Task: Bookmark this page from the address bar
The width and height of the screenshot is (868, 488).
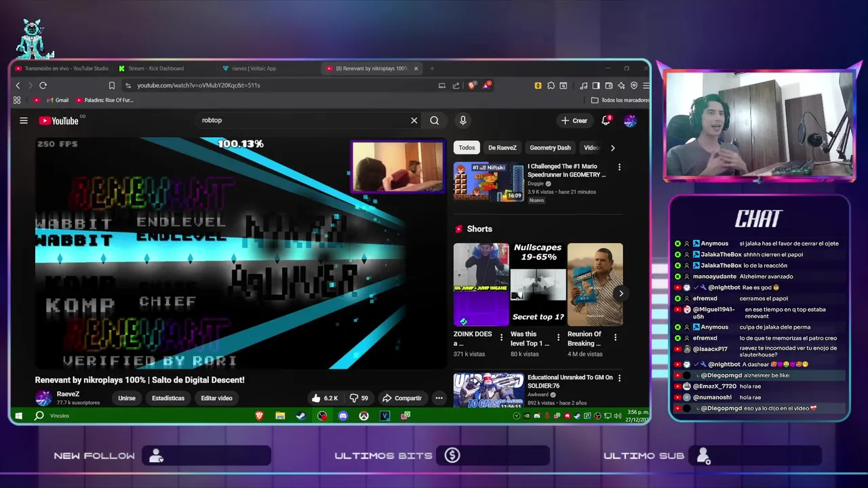Action: [112, 85]
